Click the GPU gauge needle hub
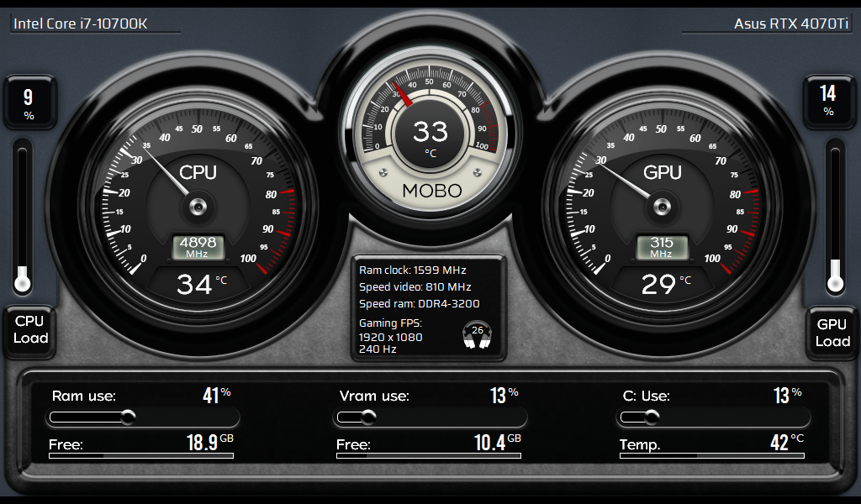 pyautogui.click(x=661, y=206)
